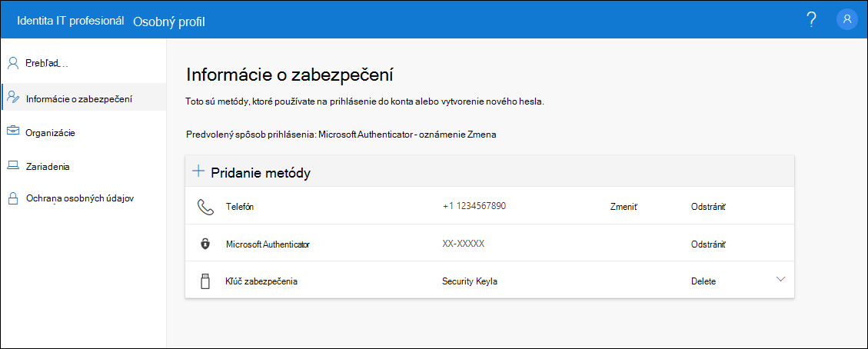Click Pridanie metódy to add a method

coord(261,172)
